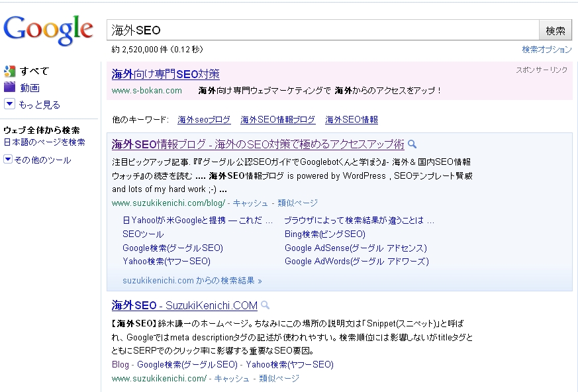
Task: Focus the search box containing 海外SEO
Action: coord(323,30)
